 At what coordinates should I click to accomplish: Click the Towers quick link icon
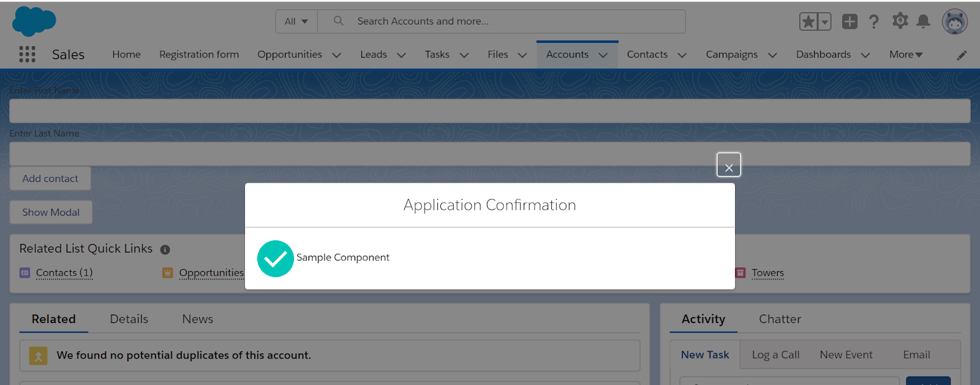(x=741, y=273)
